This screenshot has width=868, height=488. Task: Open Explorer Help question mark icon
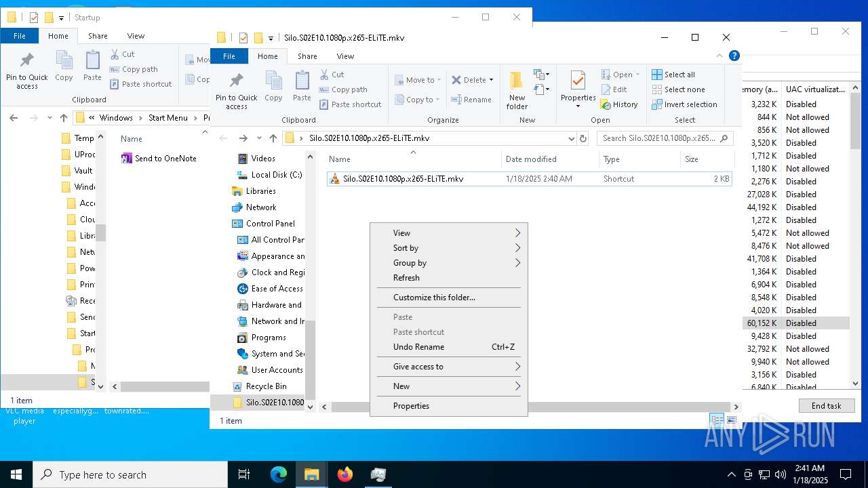[x=734, y=56]
